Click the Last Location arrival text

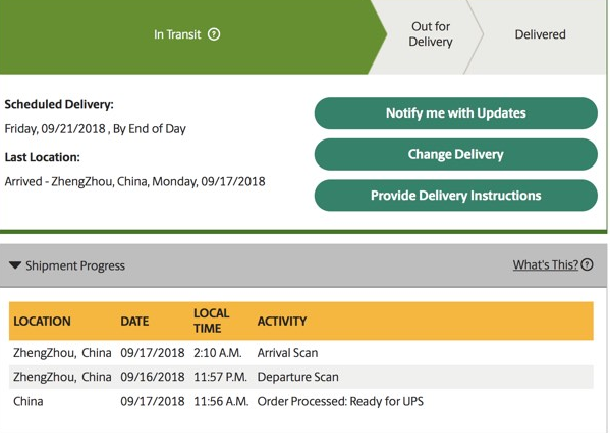pyautogui.click(x=135, y=182)
